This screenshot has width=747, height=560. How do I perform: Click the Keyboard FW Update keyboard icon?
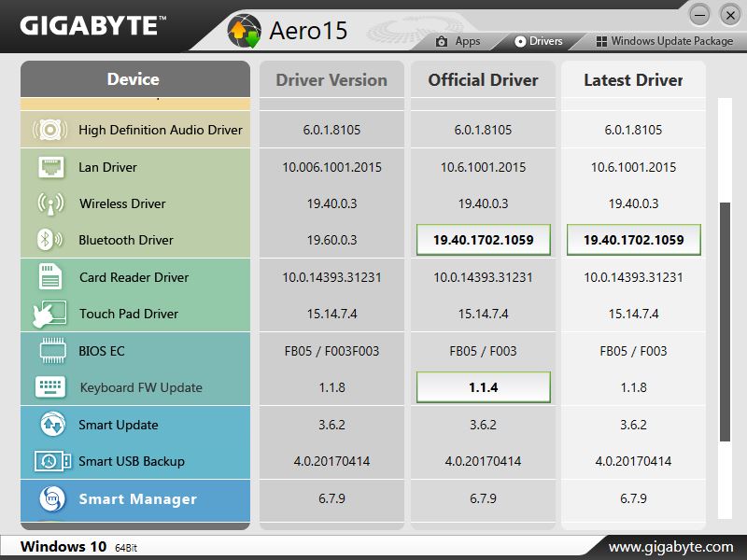[x=50, y=387]
